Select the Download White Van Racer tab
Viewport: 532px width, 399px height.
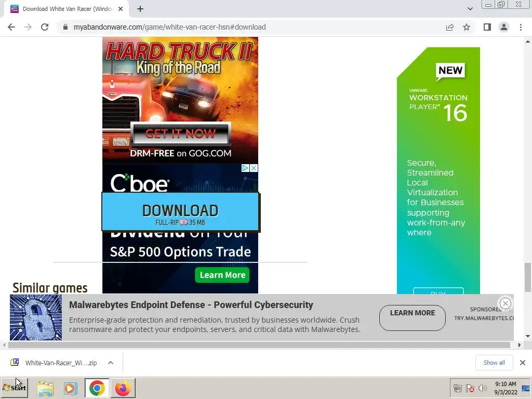coord(66,9)
